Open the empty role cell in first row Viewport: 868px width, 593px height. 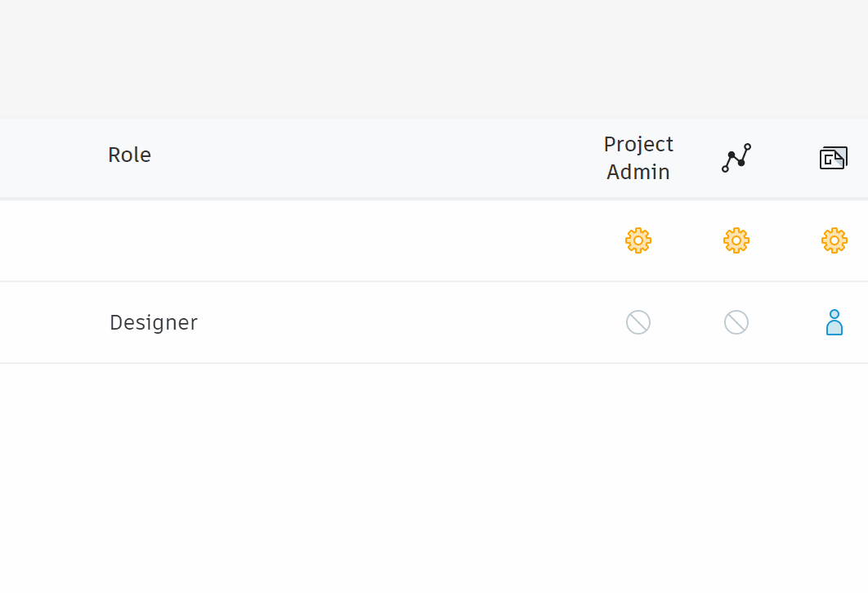[154, 240]
